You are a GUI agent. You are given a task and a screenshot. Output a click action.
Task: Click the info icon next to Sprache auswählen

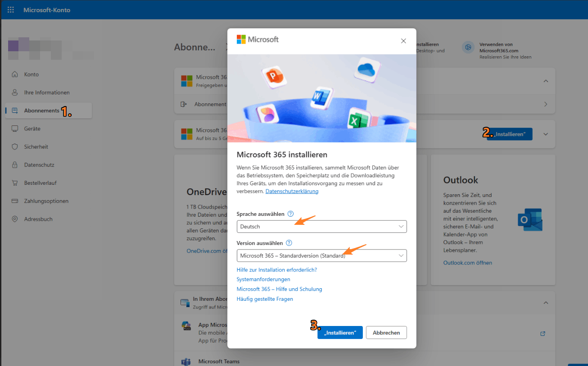pyautogui.click(x=290, y=214)
